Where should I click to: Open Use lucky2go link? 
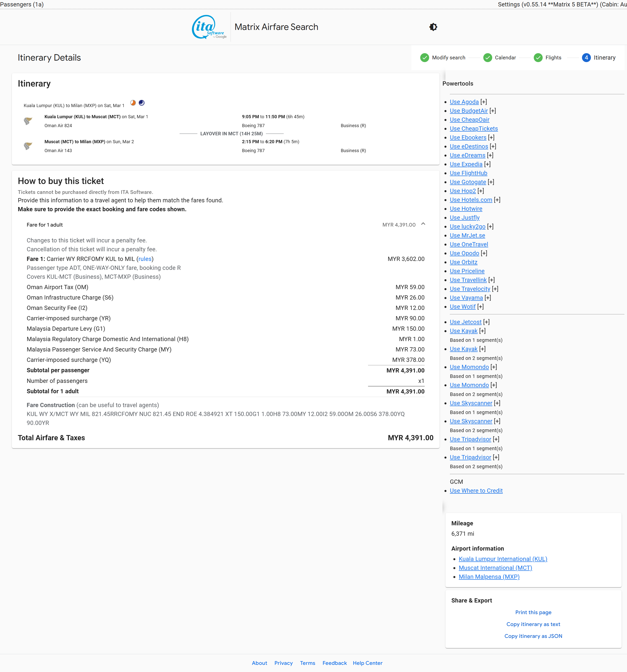tap(467, 227)
